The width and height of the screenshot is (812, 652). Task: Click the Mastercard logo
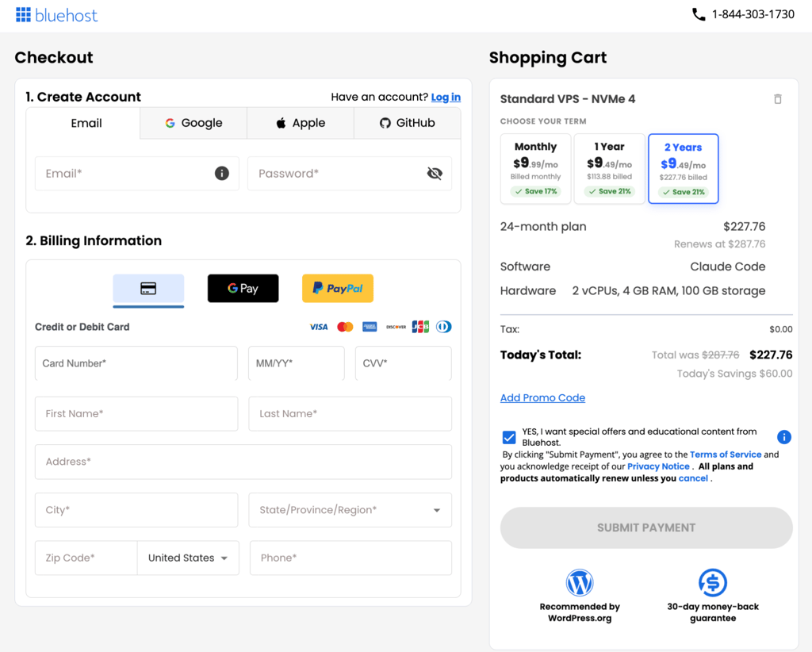click(x=345, y=327)
